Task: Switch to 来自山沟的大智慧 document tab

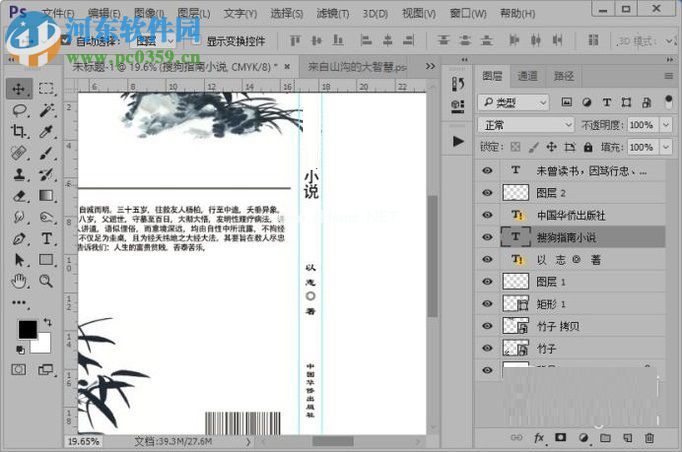Action: pyautogui.click(x=357, y=67)
